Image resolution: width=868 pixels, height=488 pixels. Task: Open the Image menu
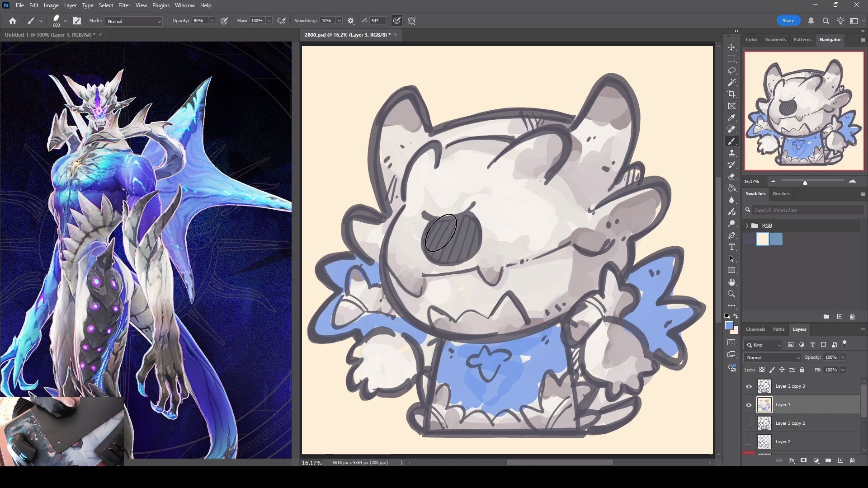coord(51,5)
